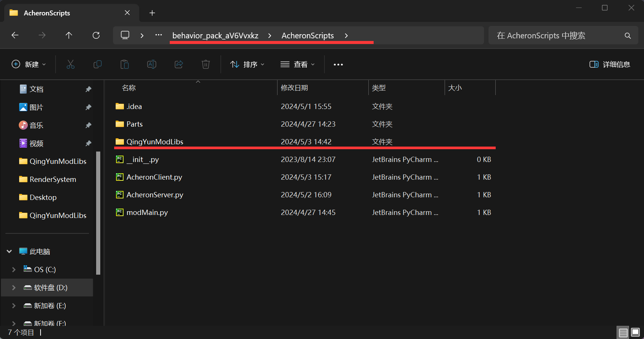The width and height of the screenshot is (644, 339).
Task: Click the Delete trash can icon
Action: click(x=206, y=64)
